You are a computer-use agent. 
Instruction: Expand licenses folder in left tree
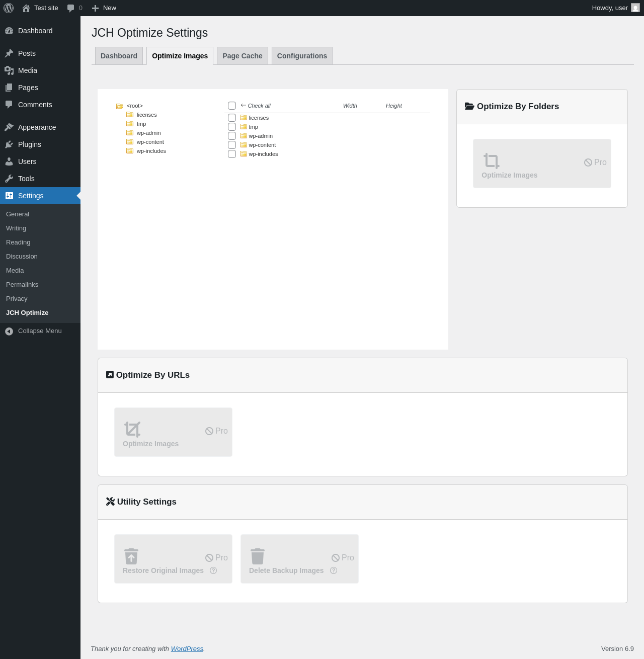pyautogui.click(x=130, y=115)
